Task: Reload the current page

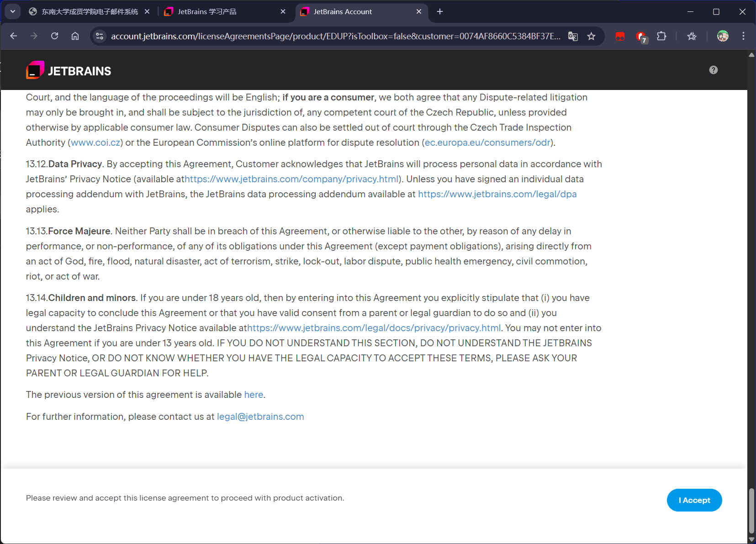Action: tap(55, 36)
